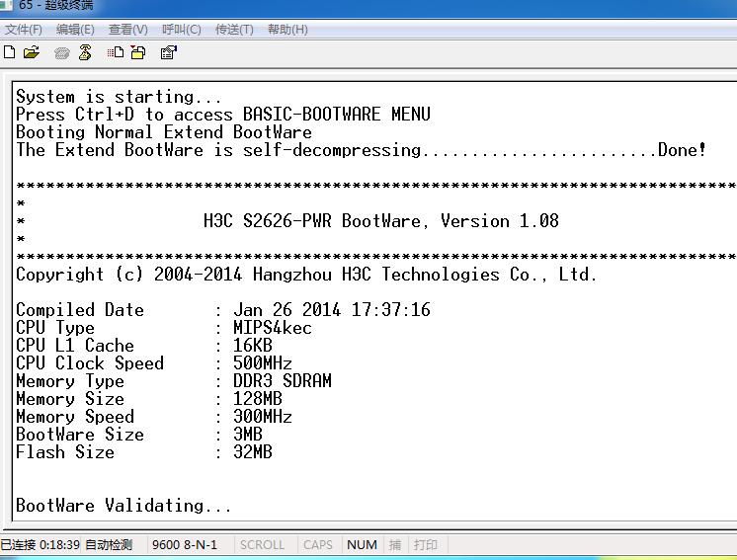Viewport: 737px width, 560px height.
Task: Click the BootWare Size value 3MB
Action: [248, 435]
